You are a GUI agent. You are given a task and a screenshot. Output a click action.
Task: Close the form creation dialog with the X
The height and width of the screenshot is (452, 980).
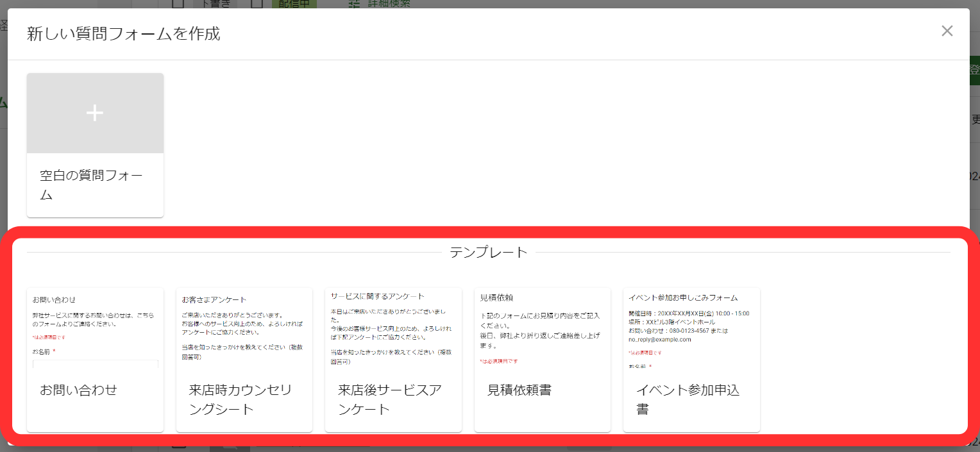click(947, 31)
